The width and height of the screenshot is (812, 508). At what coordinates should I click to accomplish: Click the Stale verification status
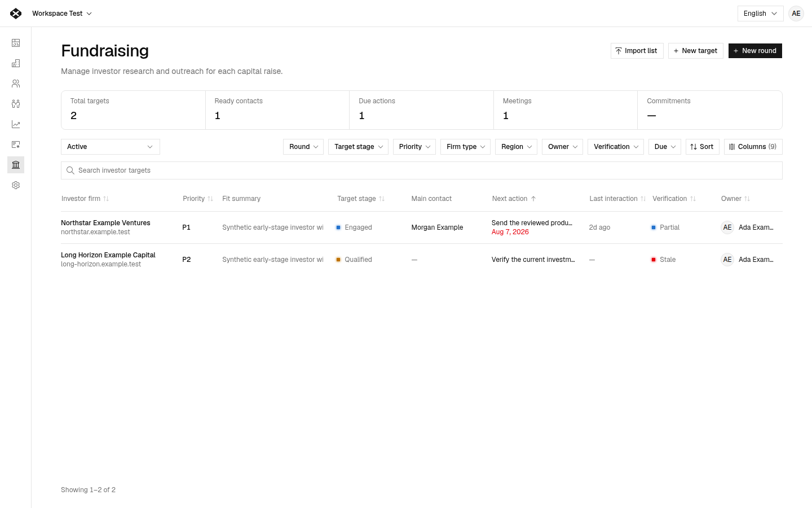(x=663, y=260)
